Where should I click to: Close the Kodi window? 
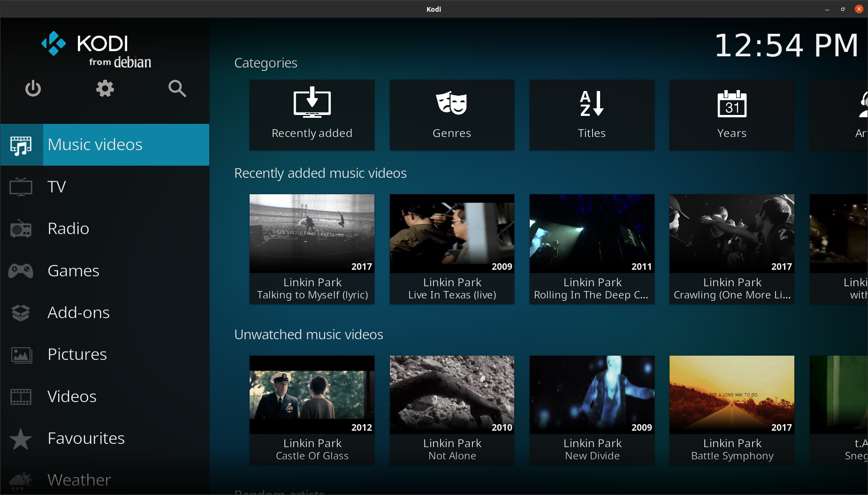pyautogui.click(x=859, y=9)
